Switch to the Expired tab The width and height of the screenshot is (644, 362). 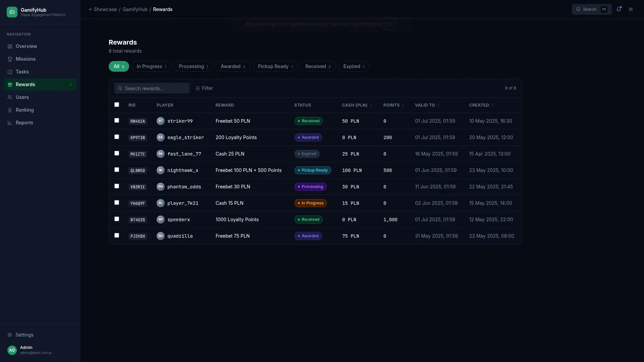[x=354, y=66]
